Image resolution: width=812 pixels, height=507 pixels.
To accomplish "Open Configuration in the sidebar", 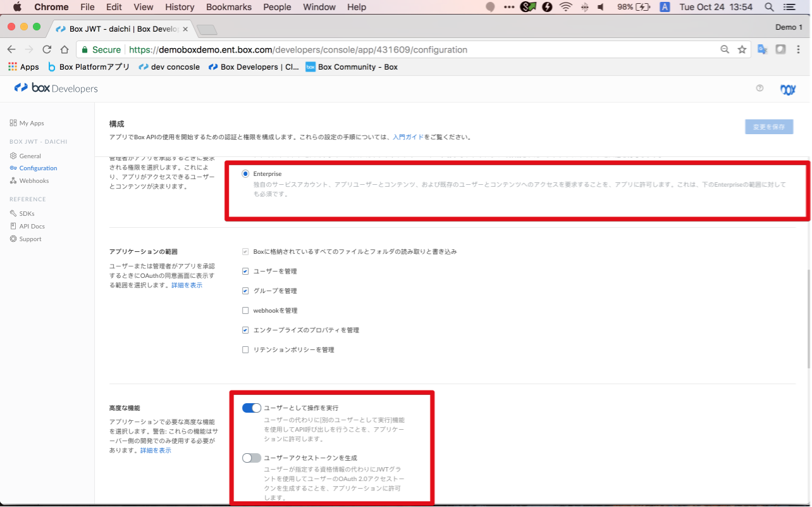I will pyautogui.click(x=34, y=168).
